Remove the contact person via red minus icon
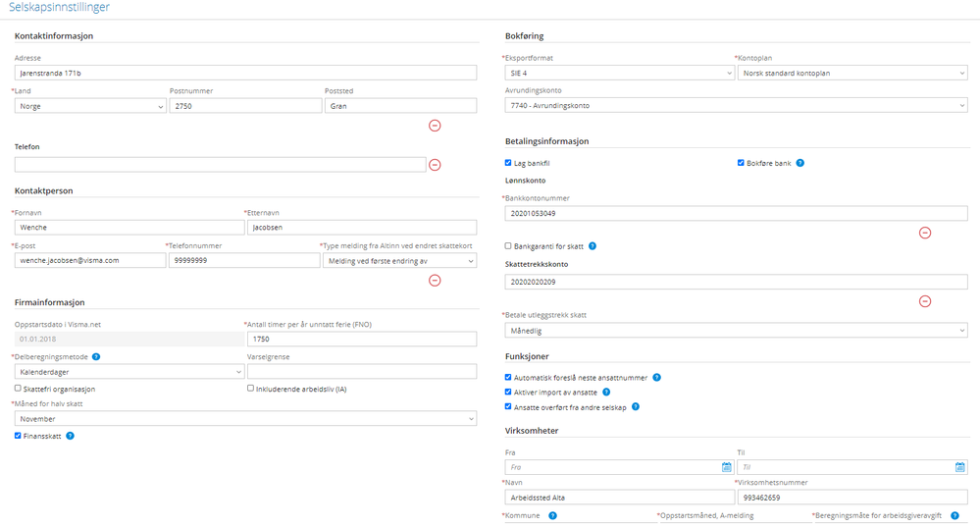 pos(435,281)
